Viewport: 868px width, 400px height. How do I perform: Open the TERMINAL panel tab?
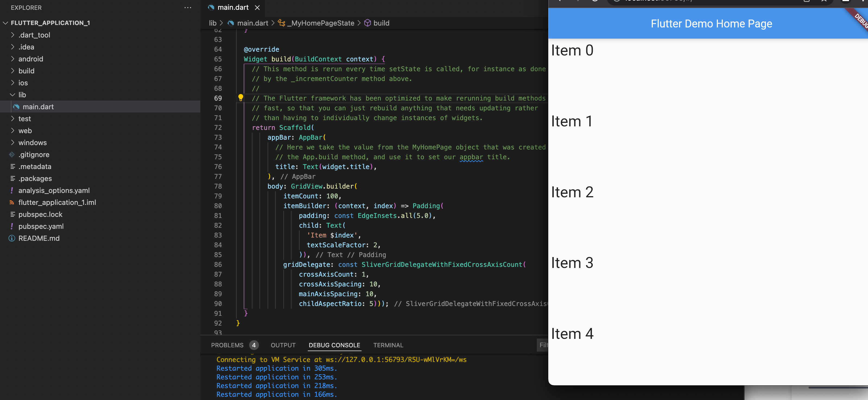[x=388, y=345]
